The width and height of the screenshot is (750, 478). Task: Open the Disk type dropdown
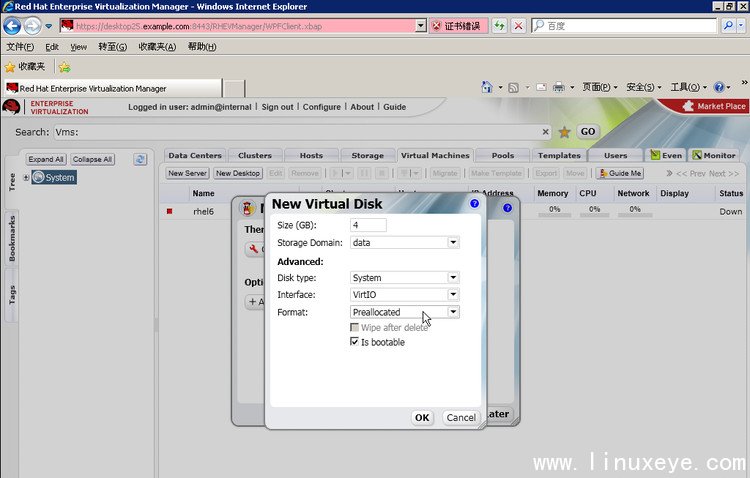(x=453, y=278)
